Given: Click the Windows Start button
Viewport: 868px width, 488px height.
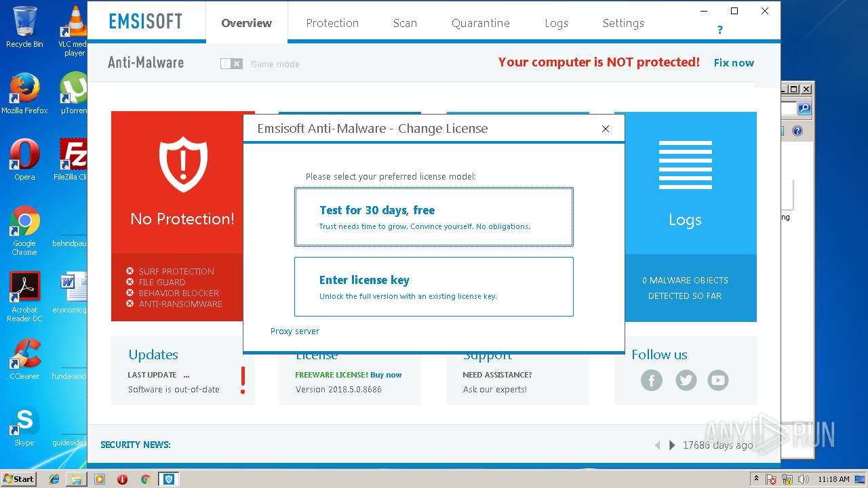Looking at the screenshot, I should 19,479.
